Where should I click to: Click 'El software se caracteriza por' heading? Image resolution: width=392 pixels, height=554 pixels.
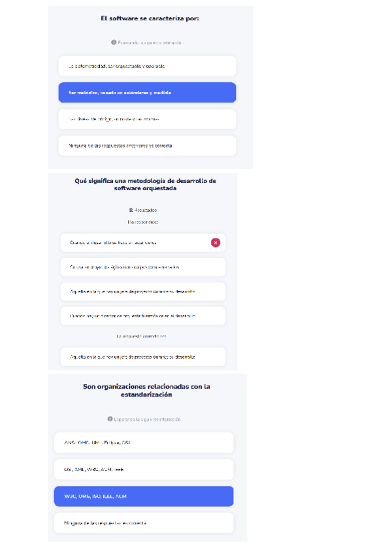(x=150, y=18)
